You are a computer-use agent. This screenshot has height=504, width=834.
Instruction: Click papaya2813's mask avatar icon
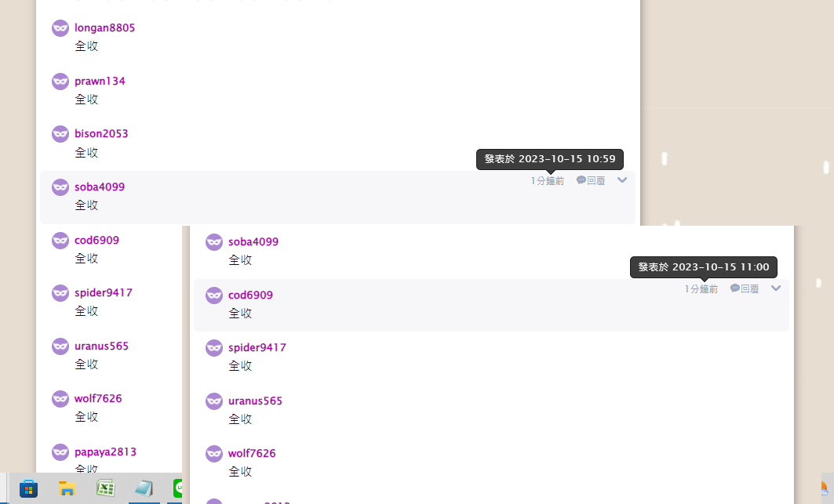[x=60, y=452]
